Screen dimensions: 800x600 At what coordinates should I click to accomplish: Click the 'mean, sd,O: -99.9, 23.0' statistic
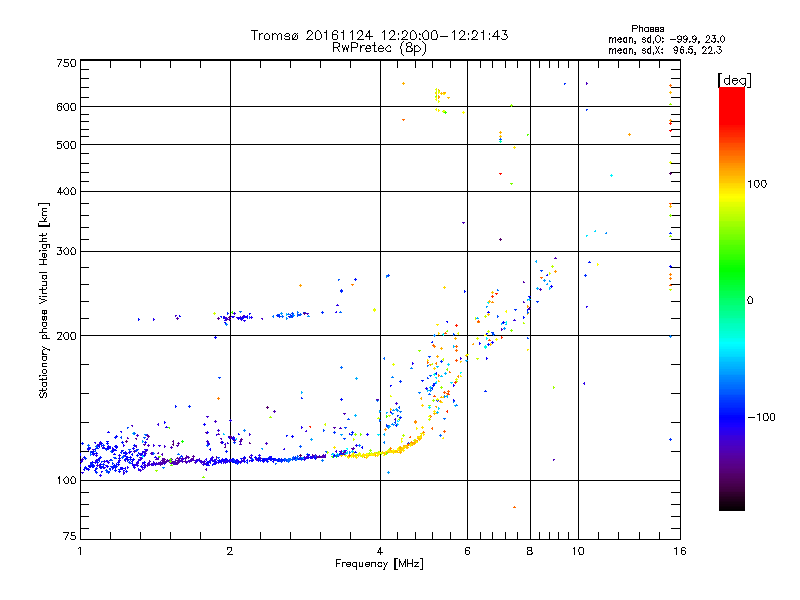click(x=666, y=39)
